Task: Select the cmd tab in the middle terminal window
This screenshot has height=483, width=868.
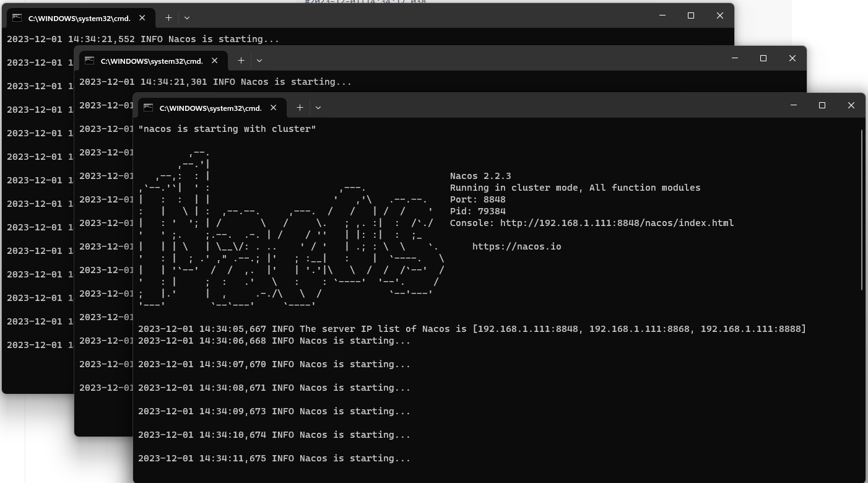Action: pos(153,60)
